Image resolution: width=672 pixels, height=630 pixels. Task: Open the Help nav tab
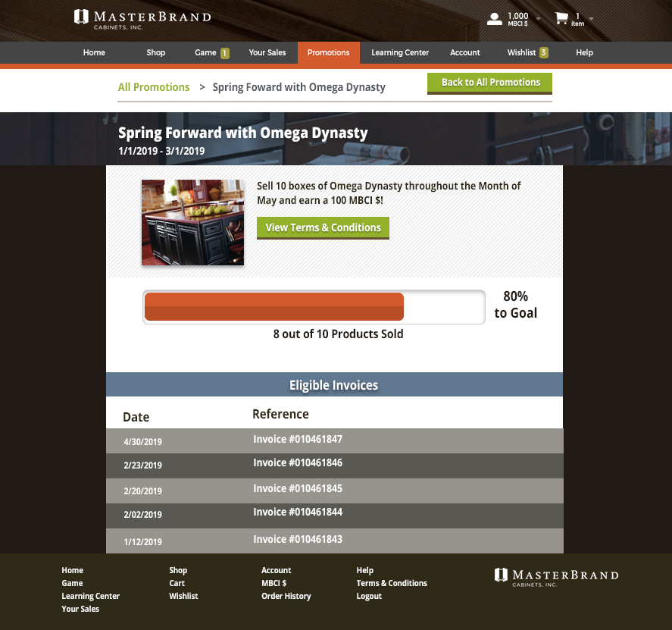coord(584,52)
